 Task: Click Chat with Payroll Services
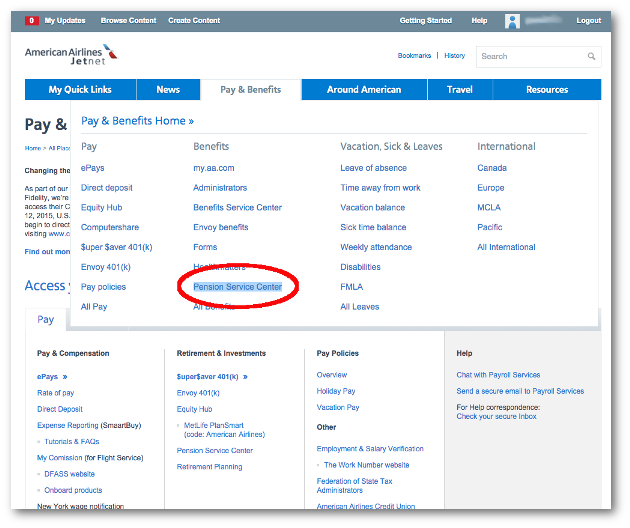tap(498, 375)
